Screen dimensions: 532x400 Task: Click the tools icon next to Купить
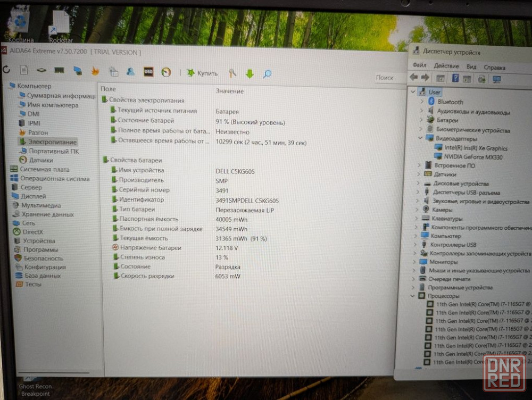[232, 73]
